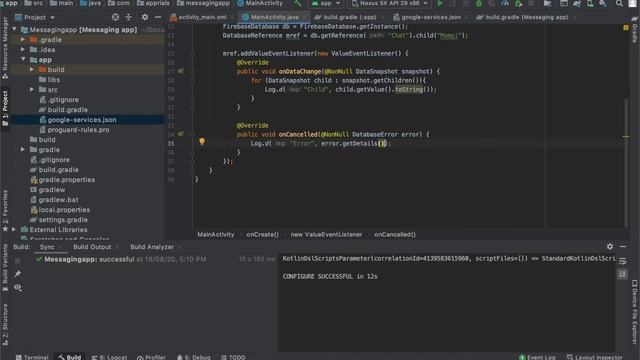Toggle soft-wrap icon in build output

pyautogui.click(x=622, y=261)
